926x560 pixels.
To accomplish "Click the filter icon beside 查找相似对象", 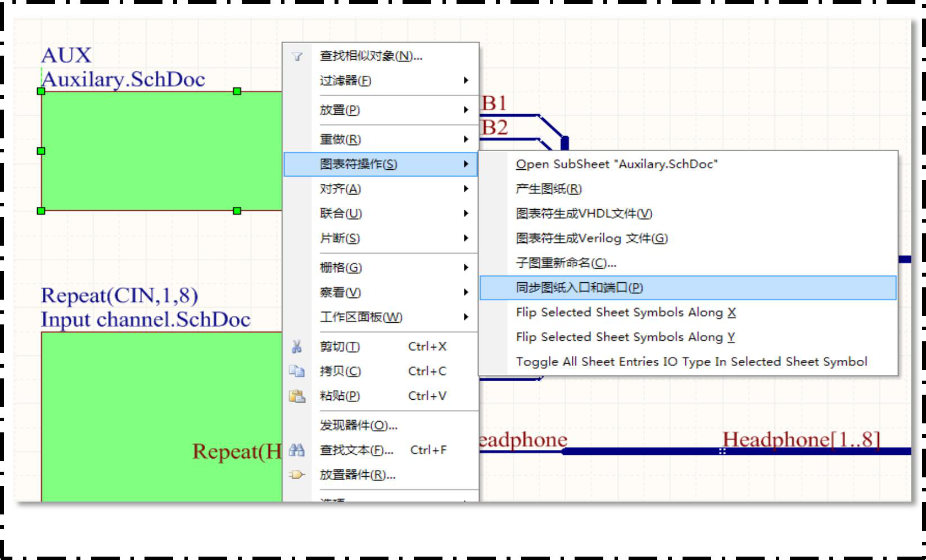I will click(297, 56).
